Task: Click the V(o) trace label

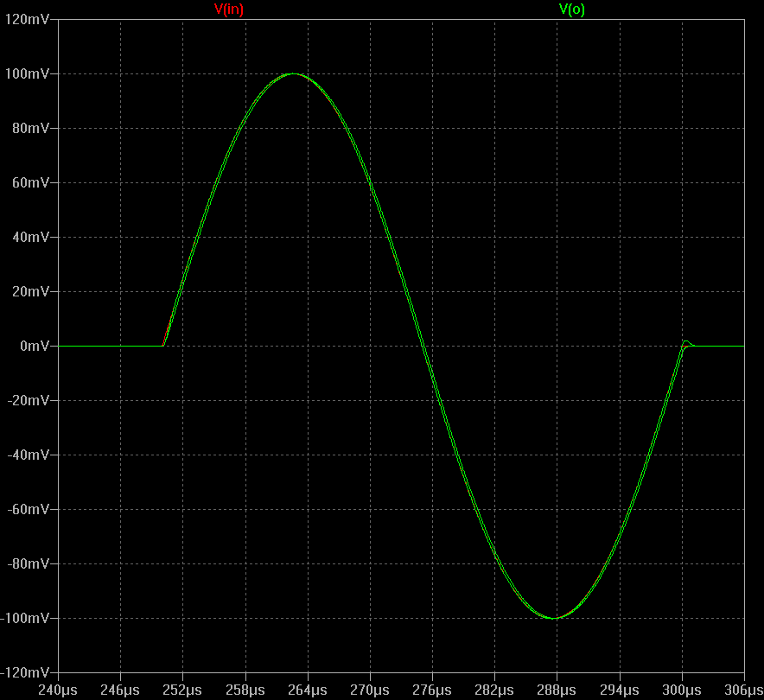Action: point(571,10)
